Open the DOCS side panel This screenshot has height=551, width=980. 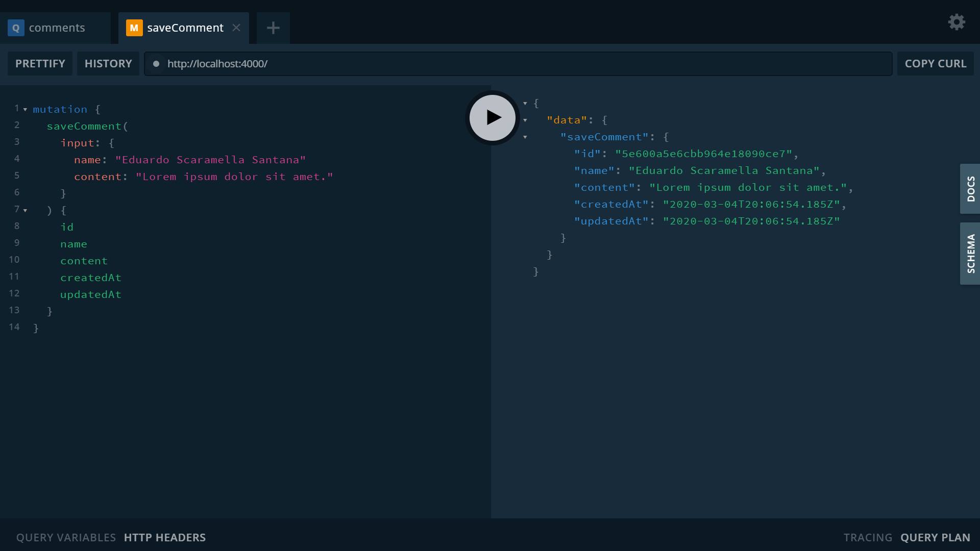click(970, 189)
